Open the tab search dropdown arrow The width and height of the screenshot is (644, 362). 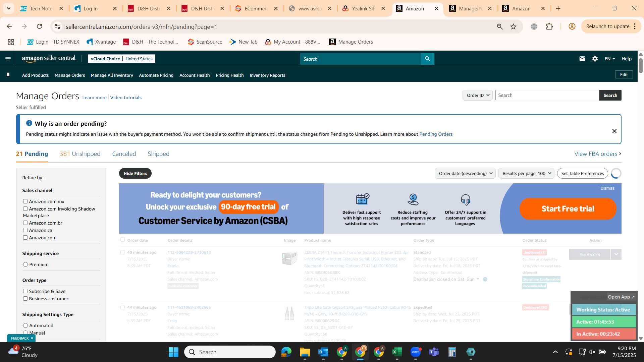pyautogui.click(x=8, y=8)
